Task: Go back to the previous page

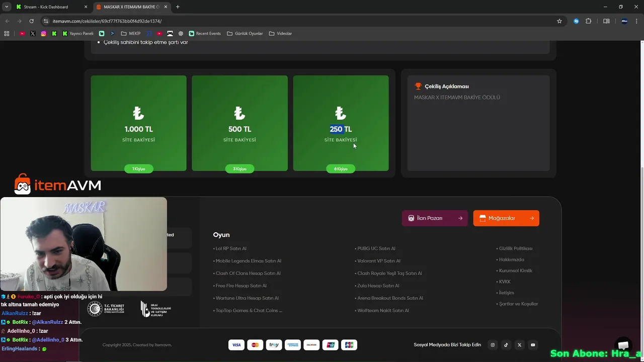Action: (x=7, y=21)
